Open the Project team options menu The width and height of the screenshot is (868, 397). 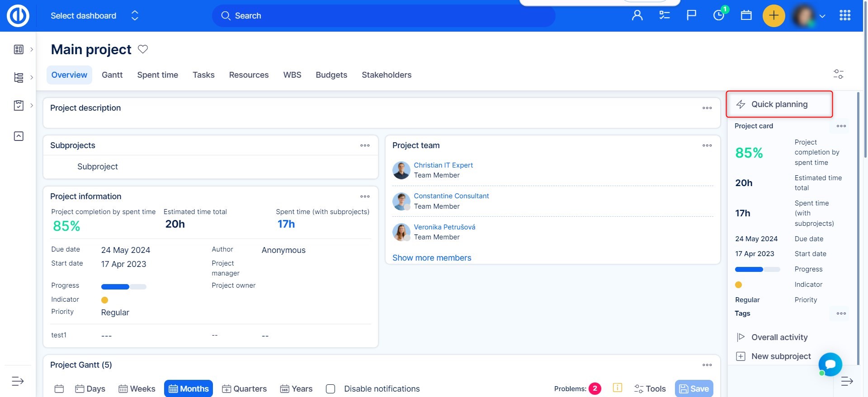point(707,145)
